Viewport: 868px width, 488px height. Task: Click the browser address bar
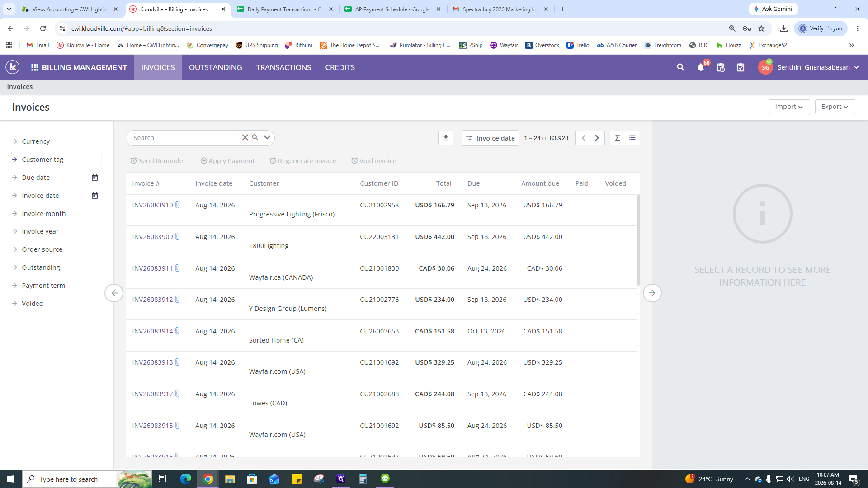coord(393,28)
